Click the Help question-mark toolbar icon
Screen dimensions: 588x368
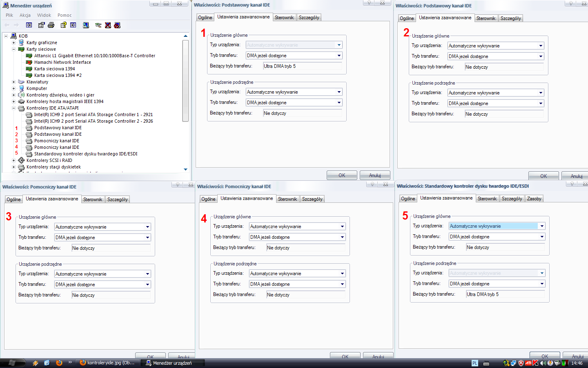pyautogui.click(x=63, y=25)
